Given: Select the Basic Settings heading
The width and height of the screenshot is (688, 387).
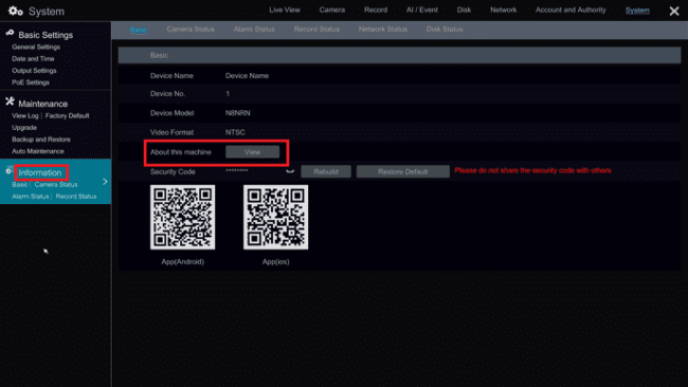Looking at the screenshot, I should click(x=46, y=35).
